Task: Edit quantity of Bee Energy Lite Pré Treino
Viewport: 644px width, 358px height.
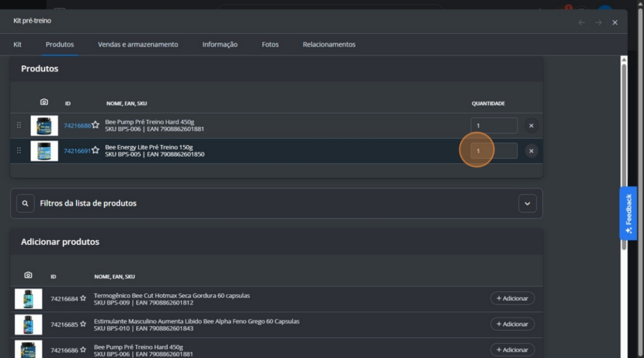Action: point(494,151)
